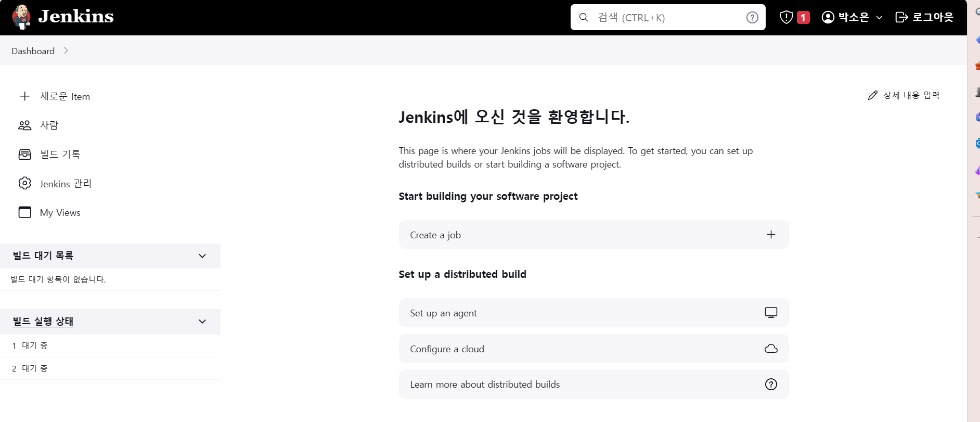Click the people icon beside 사람
This screenshot has height=422, width=980.
coord(24,125)
